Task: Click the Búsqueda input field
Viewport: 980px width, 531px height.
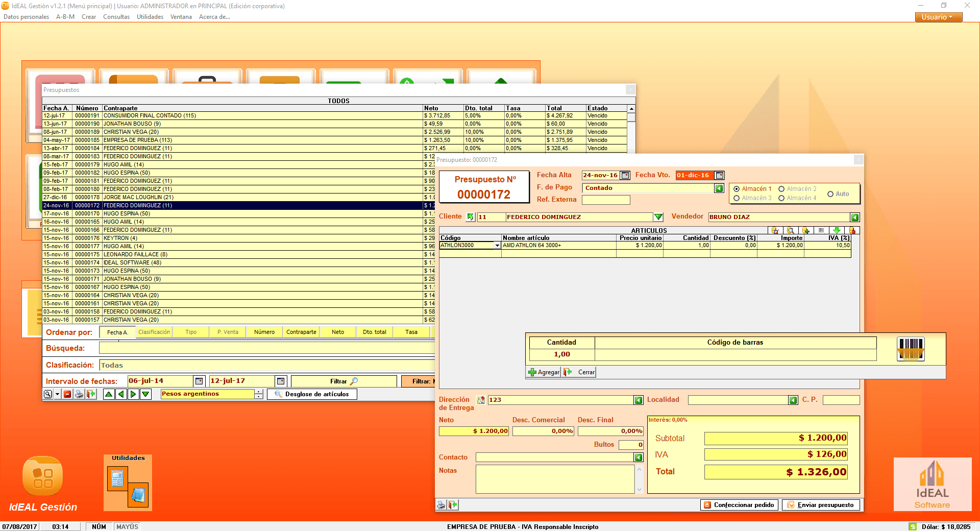Action: 266,348
